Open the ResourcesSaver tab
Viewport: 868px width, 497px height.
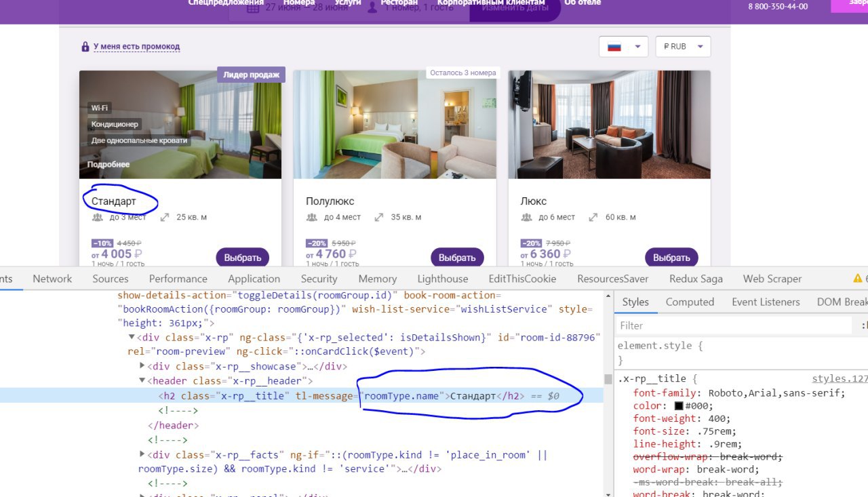point(613,279)
